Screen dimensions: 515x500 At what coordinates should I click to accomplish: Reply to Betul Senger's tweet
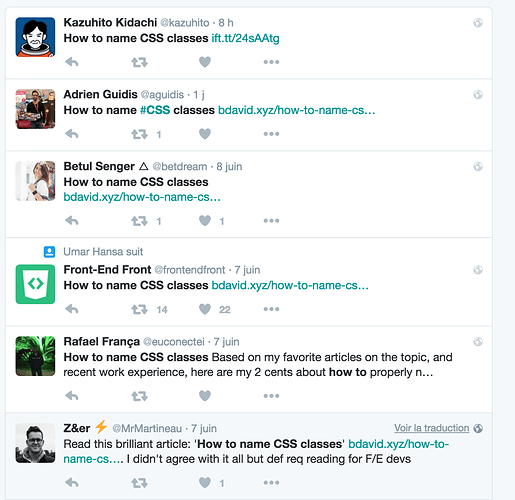[x=72, y=221]
